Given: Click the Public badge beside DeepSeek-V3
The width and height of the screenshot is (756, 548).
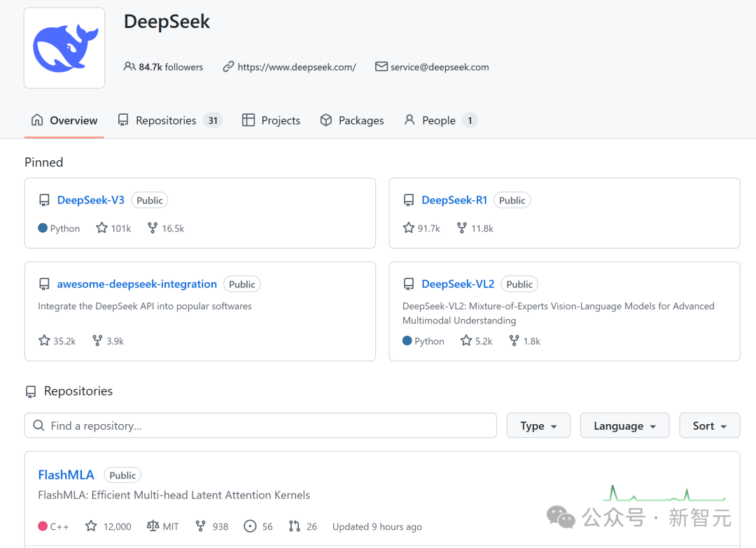Looking at the screenshot, I should [x=150, y=200].
